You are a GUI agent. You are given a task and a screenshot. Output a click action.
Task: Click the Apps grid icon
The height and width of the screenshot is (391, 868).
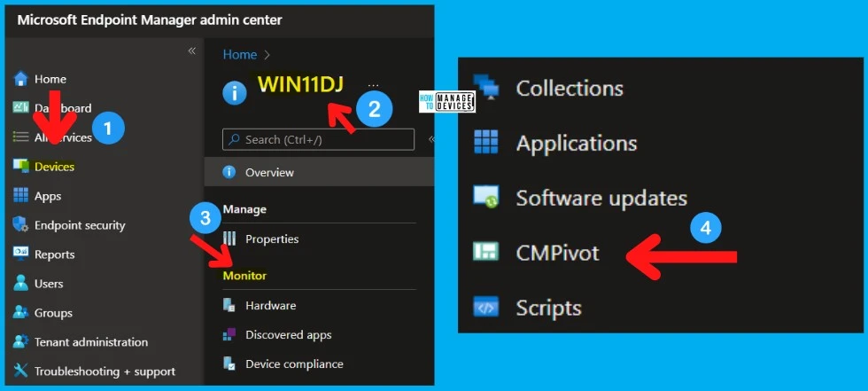point(20,195)
